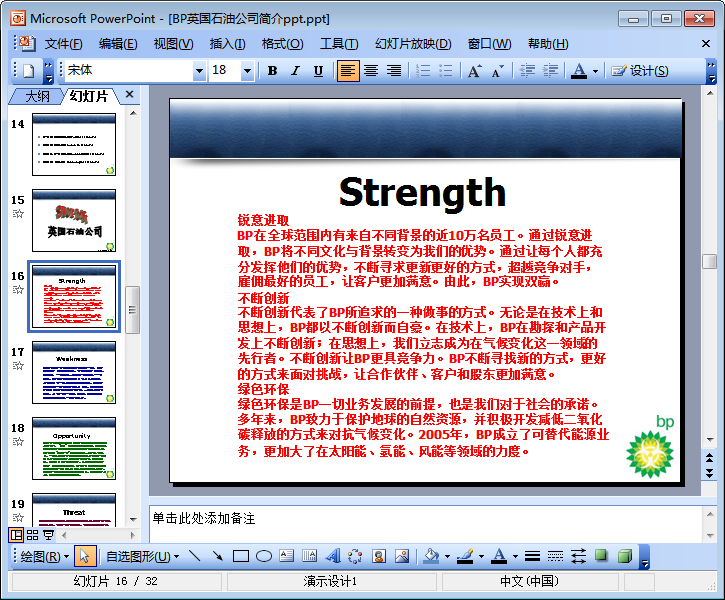725x600 pixels.
Task: Select slide 19 Threat thumbnail
Action: point(74,510)
